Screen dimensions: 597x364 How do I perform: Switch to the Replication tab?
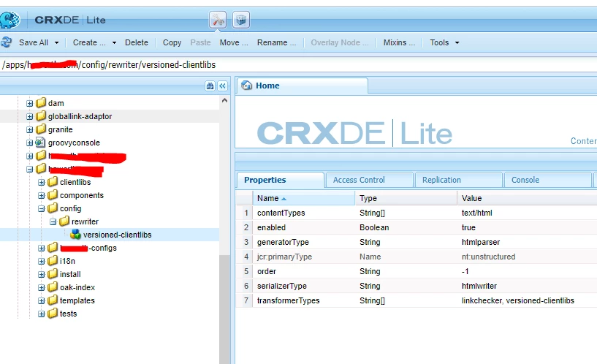point(459,180)
